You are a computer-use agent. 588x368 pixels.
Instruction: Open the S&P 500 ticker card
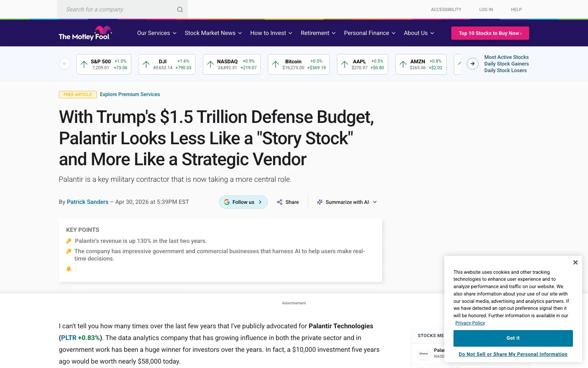[104, 64]
